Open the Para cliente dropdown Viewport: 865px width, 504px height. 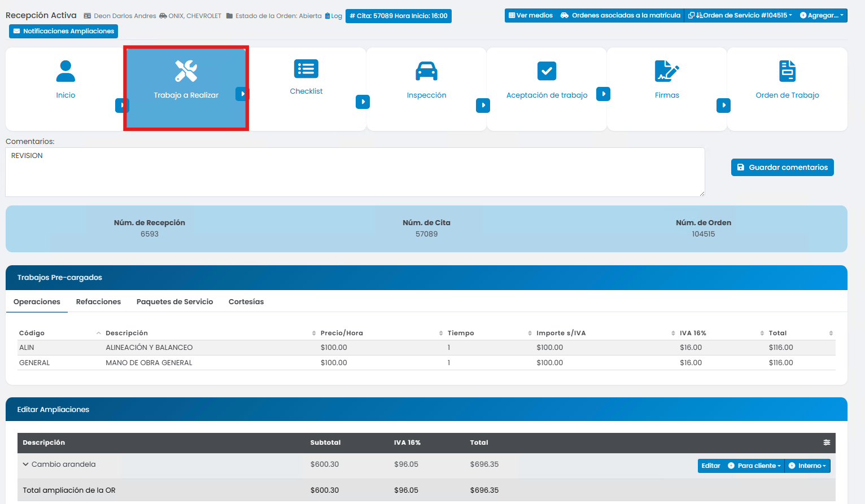coord(754,466)
